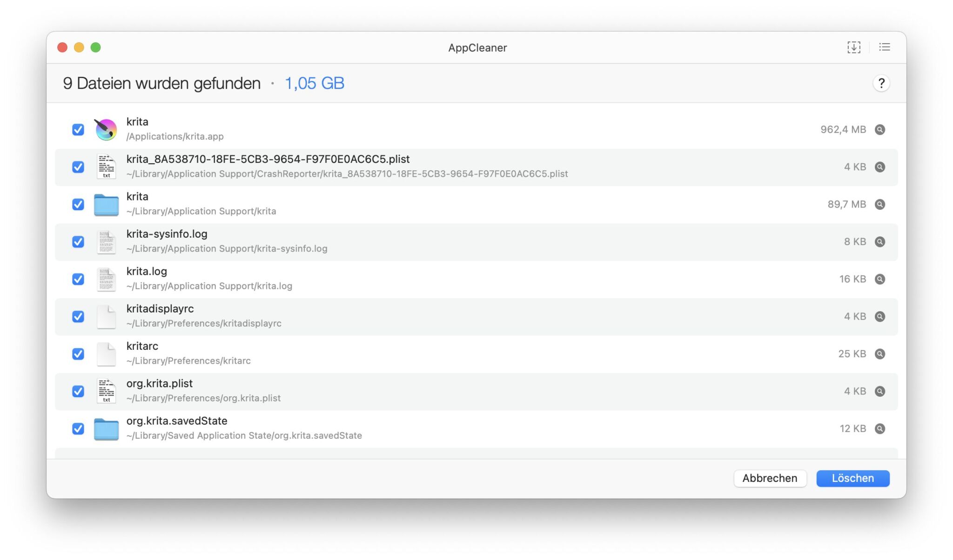Reveal krita.log via magnifier icon
The height and width of the screenshot is (560, 953).
coord(879,279)
